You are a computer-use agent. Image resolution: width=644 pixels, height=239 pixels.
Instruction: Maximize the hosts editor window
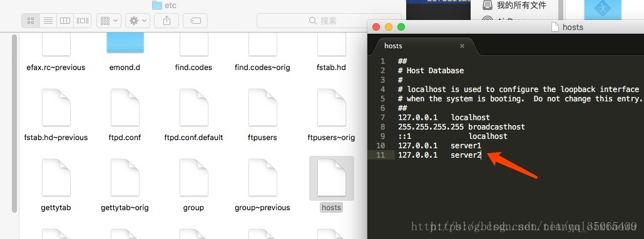pyautogui.click(x=401, y=27)
